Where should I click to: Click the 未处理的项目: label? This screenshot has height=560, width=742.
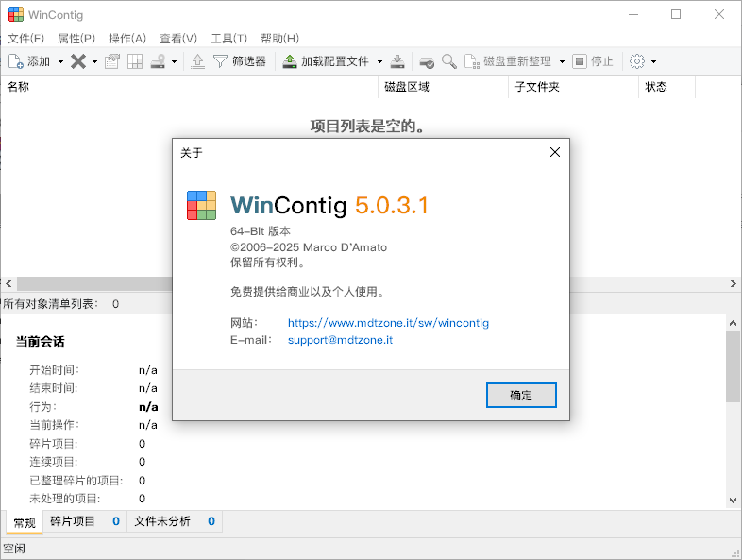(65, 499)
